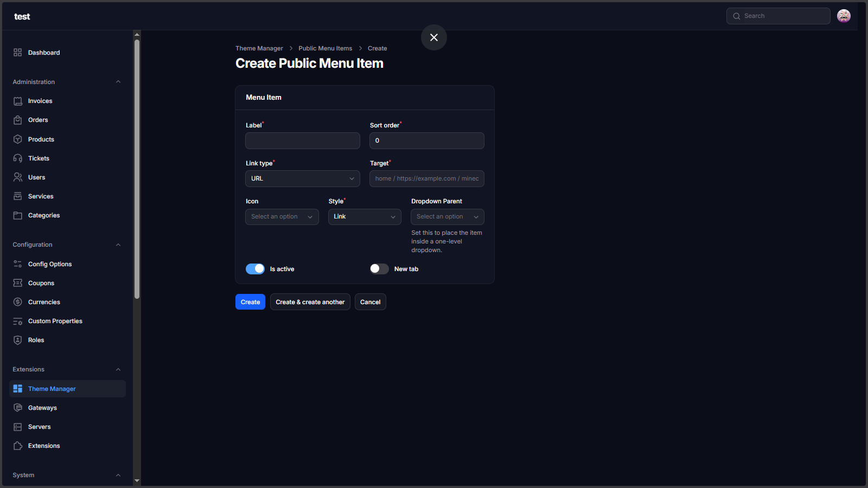Click the Currencies coin icon

pyautogui.click(x=18, y=302)
